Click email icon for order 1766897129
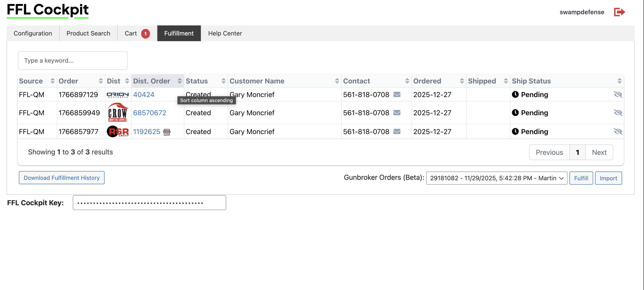 click(x=397, y=94)
